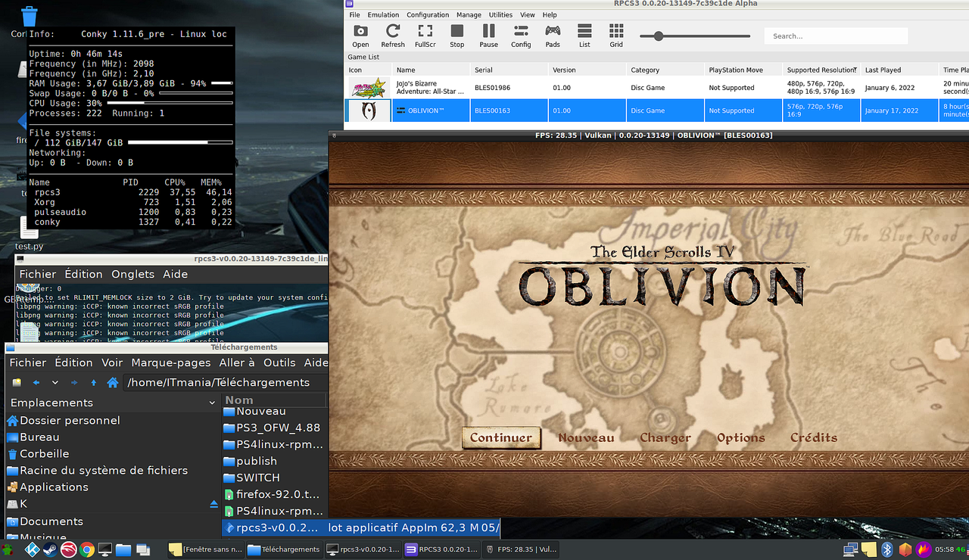Launch Chrome from the taskbar
969x560 pixels.
coord(87,549)
